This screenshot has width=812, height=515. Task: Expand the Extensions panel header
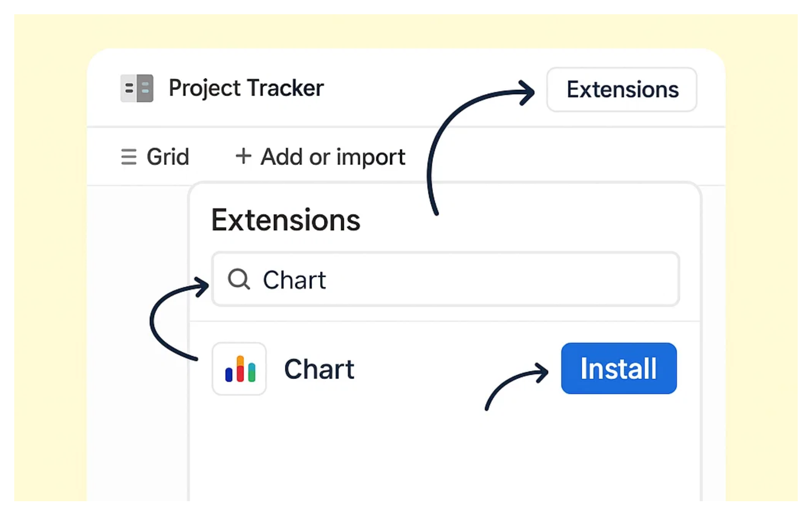click(x=285, y=219)
